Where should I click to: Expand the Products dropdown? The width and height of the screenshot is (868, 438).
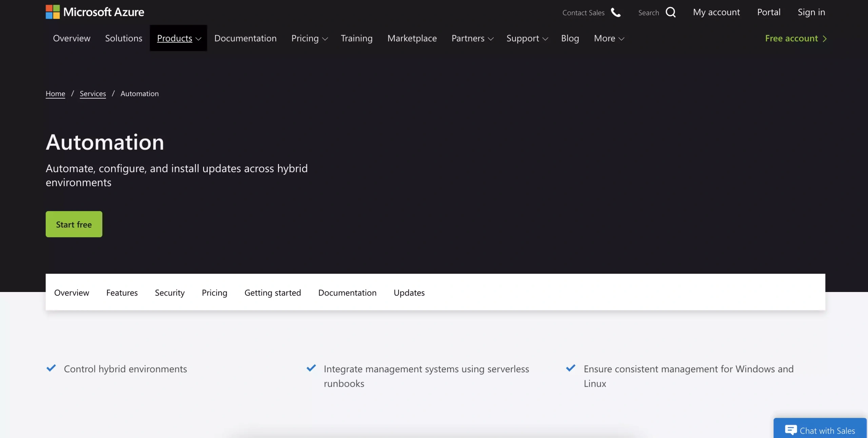tap(178, 38)
